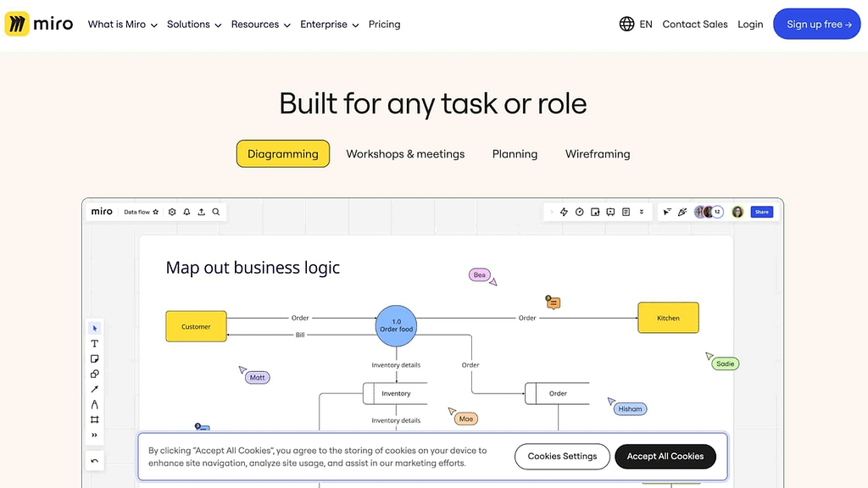
Task: Select the connection line arrow tool
Action: pyautogui.click(x=95, y=389)
